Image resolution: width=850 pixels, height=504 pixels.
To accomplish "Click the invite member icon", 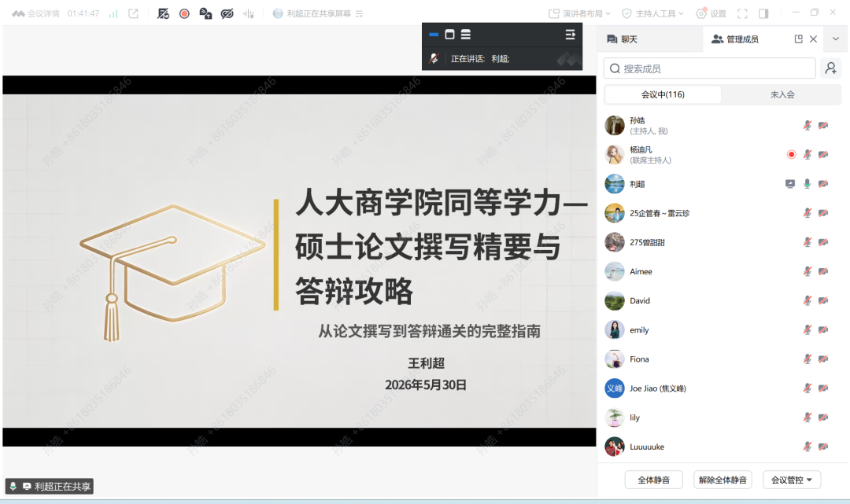I will (x=830, y=68).
